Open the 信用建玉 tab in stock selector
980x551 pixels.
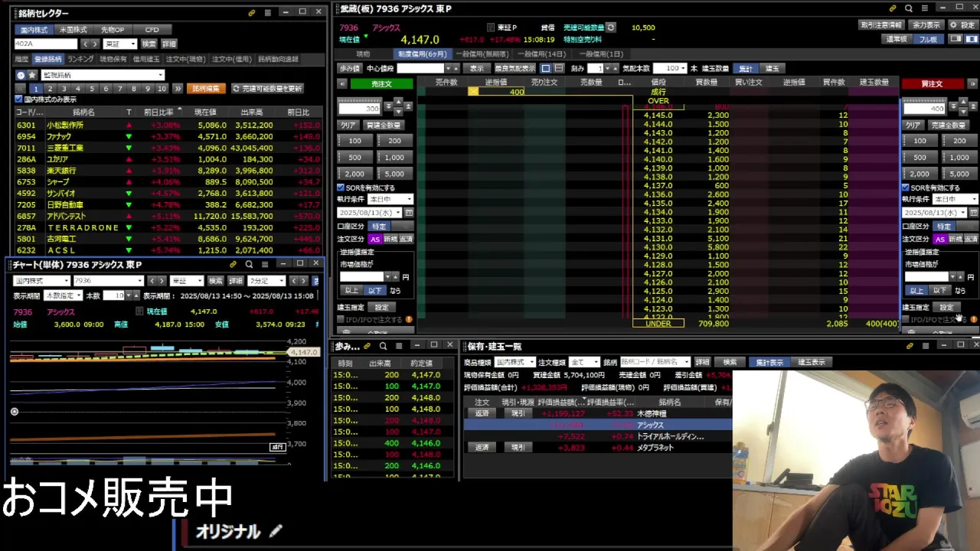coord(146,59)
